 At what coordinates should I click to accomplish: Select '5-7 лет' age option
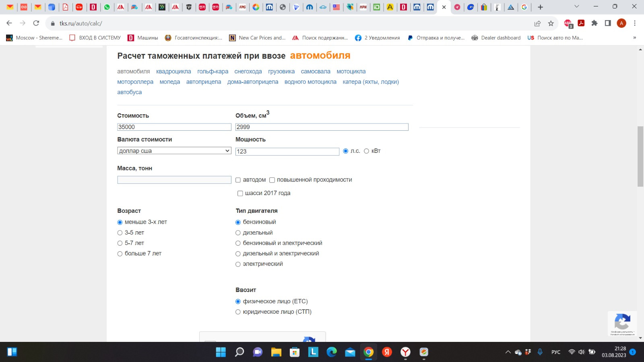120,243
